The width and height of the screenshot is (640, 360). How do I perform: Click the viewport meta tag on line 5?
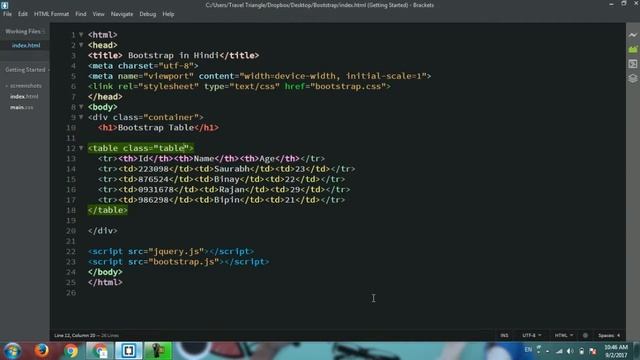point(260,76)
